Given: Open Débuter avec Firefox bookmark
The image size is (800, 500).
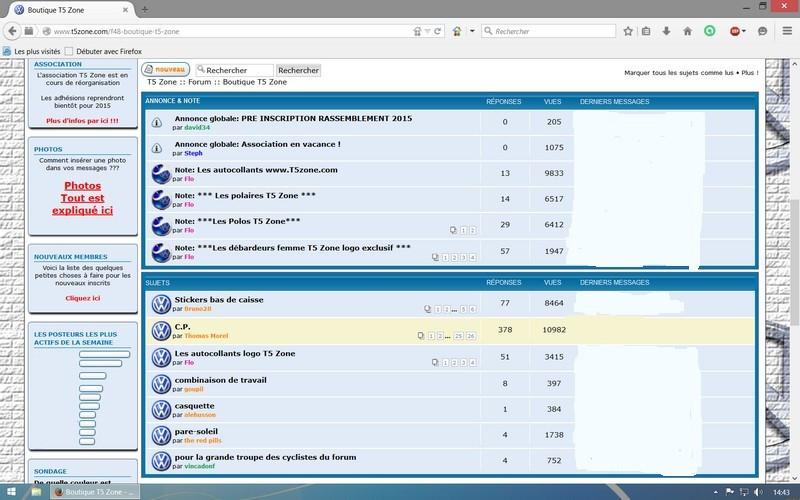Looking at the screenshot, I should click(x=104, y=51).
